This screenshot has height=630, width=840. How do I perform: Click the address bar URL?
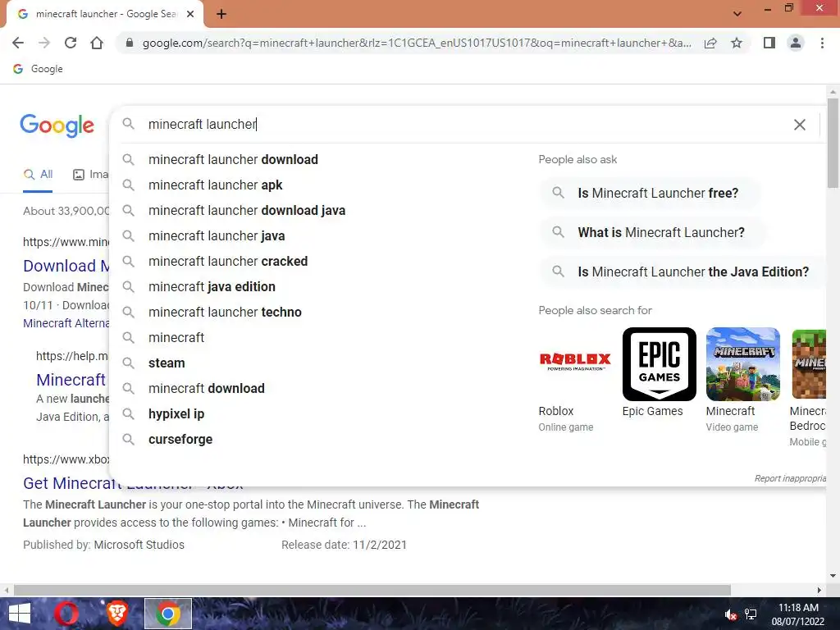tap(416, 43)
